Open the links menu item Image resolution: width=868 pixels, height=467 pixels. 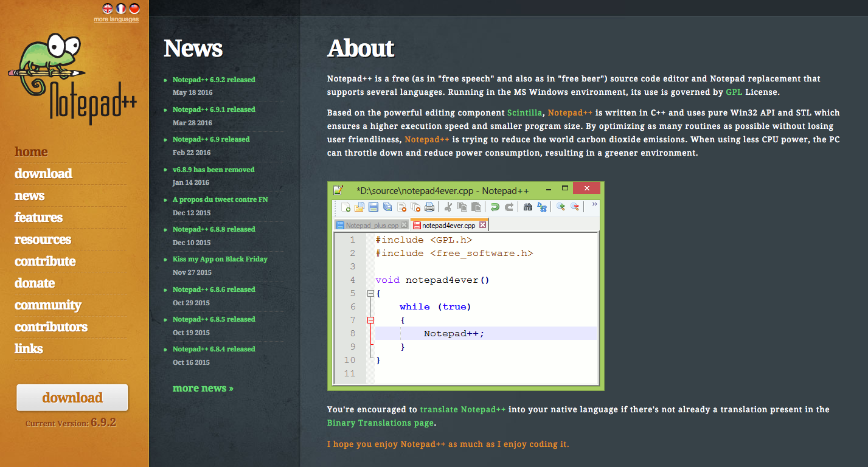coord(29,349)
